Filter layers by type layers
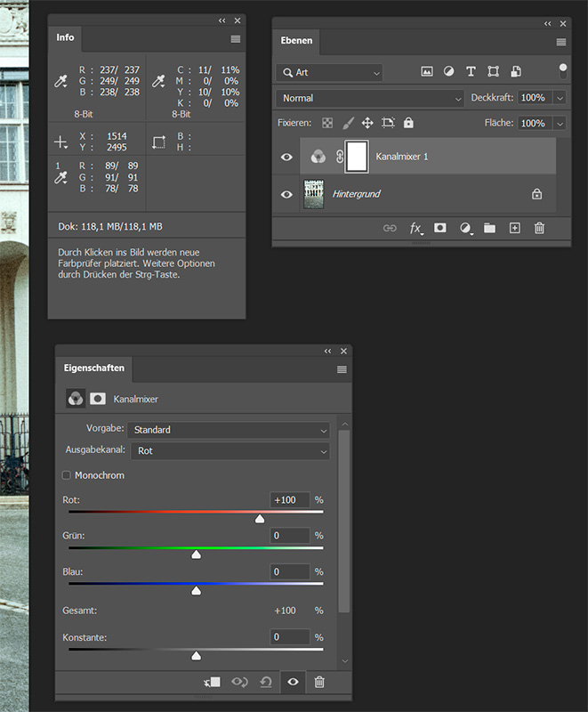 pos(471,71)
